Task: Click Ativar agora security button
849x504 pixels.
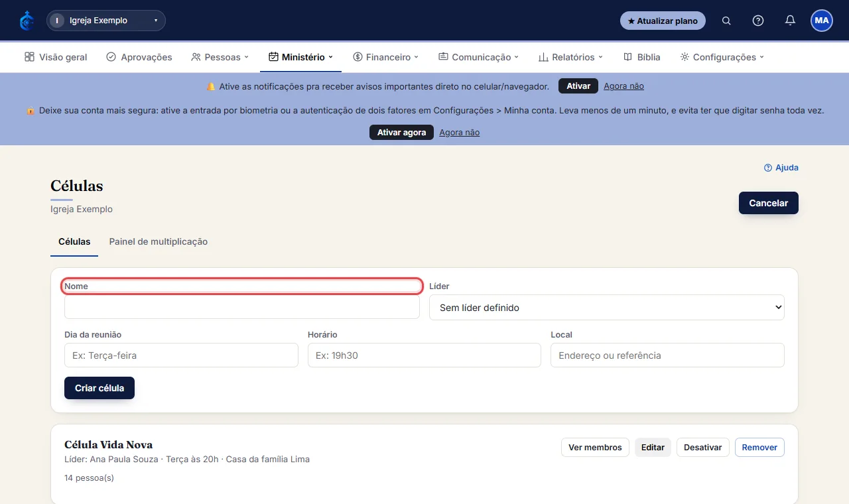Action: 401,133
